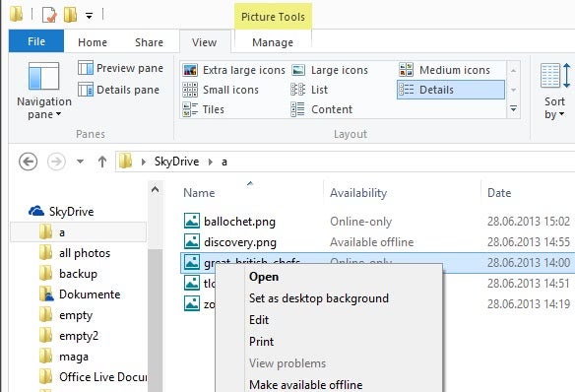Click the Picture Tools contextual tab header
Screen dimensions: 575x392
273,17
